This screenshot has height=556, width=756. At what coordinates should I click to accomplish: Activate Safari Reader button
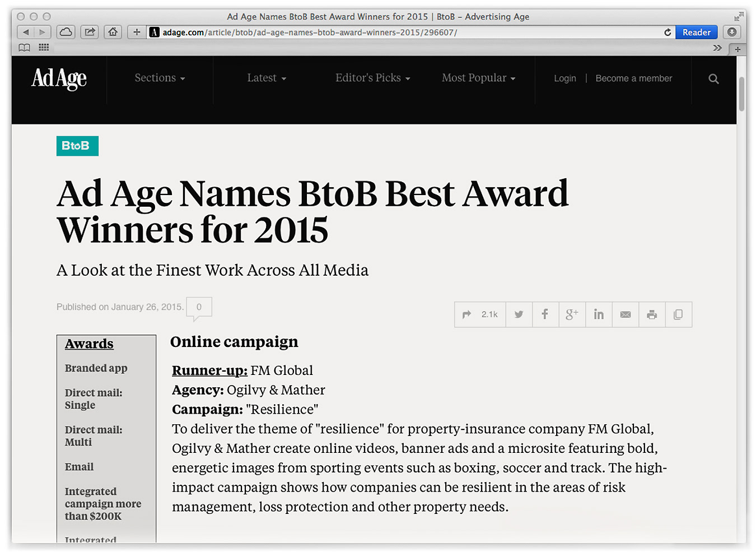point(697,32)
